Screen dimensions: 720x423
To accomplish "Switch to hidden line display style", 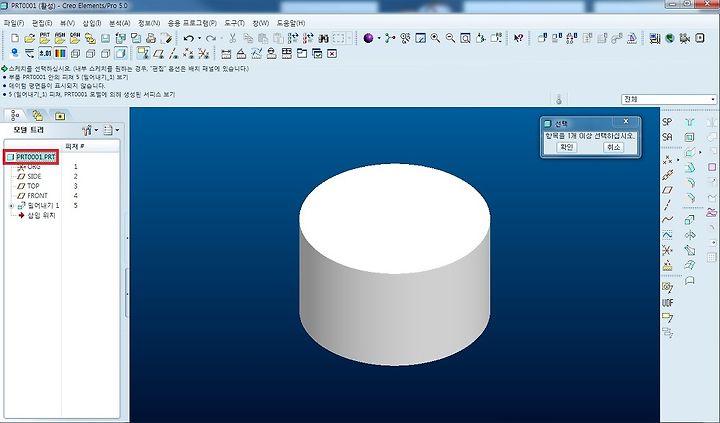I will point(90,54).
